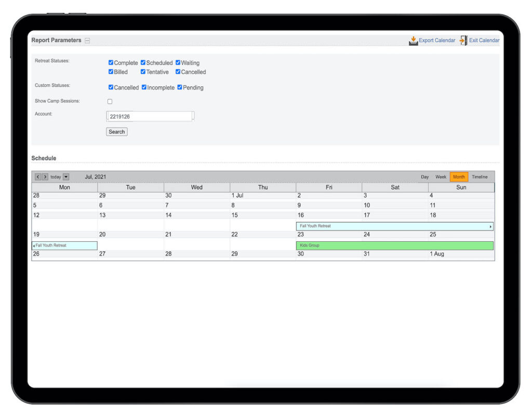The width and height of the screenshot is (532, 419).
Task: Open the green Kids Group event
Action: (394, 245)
